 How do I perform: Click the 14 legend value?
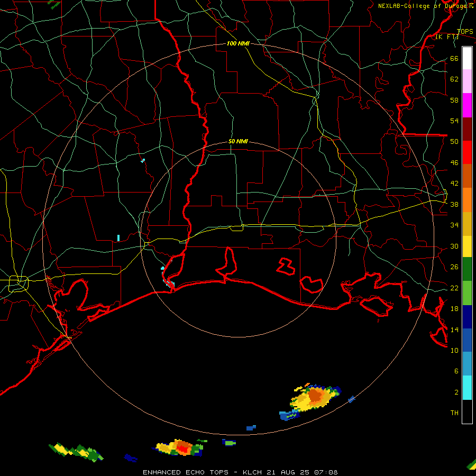click(x=454, y=329)
